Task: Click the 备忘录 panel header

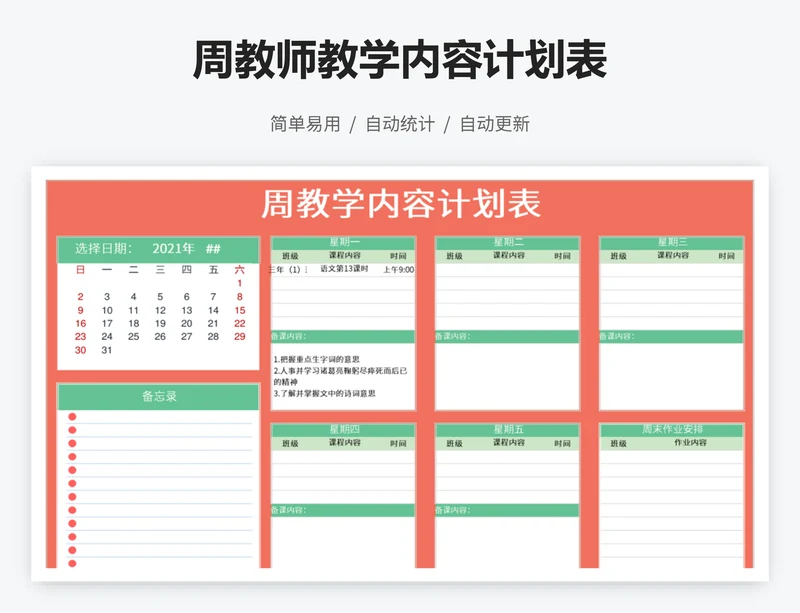Action: [x=159, y=397]
